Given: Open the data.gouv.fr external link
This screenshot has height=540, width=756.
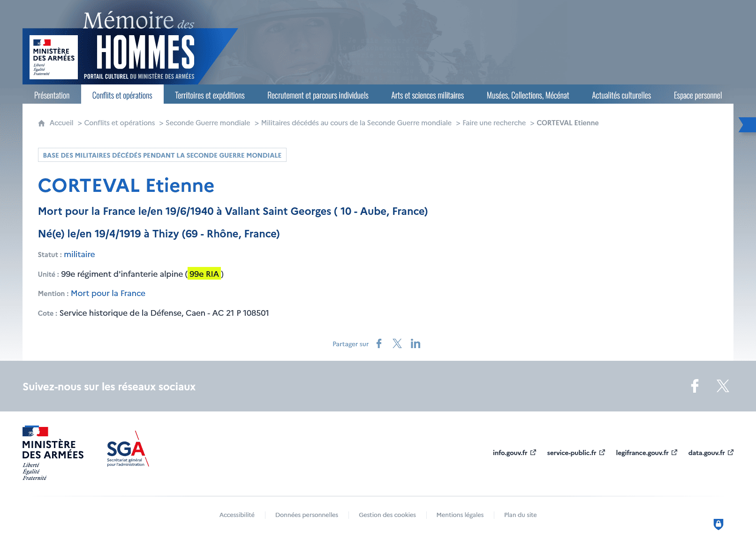Looking at the screenshot, I should point(711,453).
